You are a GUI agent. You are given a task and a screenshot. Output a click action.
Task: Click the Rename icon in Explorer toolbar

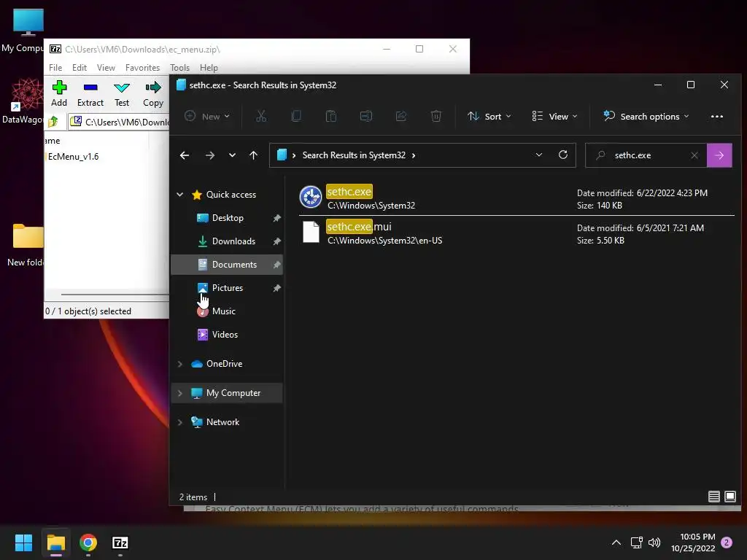pos(366,116)
